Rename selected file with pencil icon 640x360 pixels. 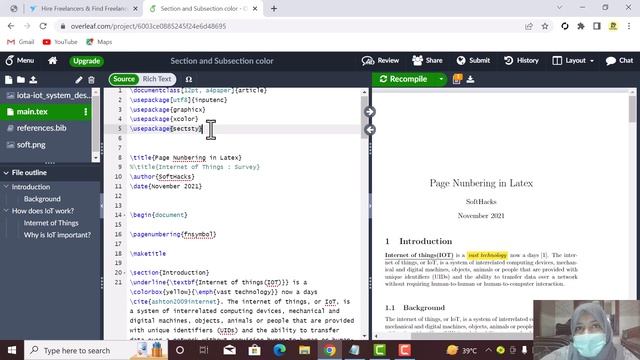(x=79, y=80)
